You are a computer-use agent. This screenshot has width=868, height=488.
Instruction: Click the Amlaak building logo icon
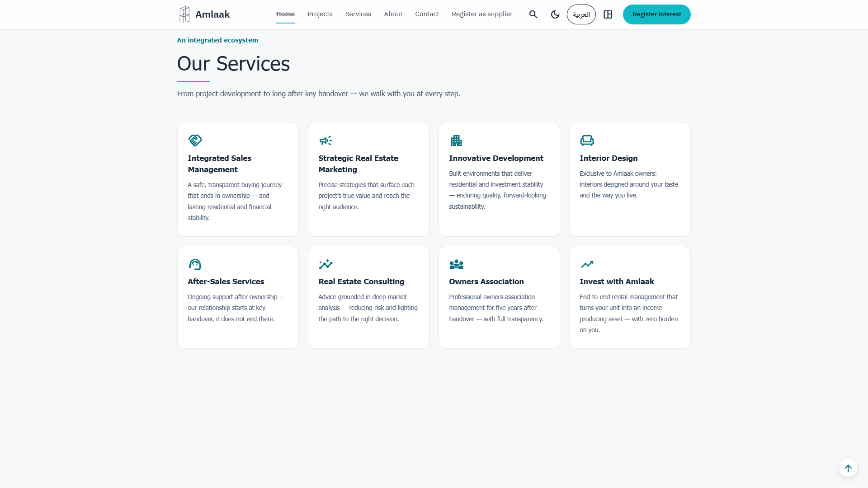184,14
